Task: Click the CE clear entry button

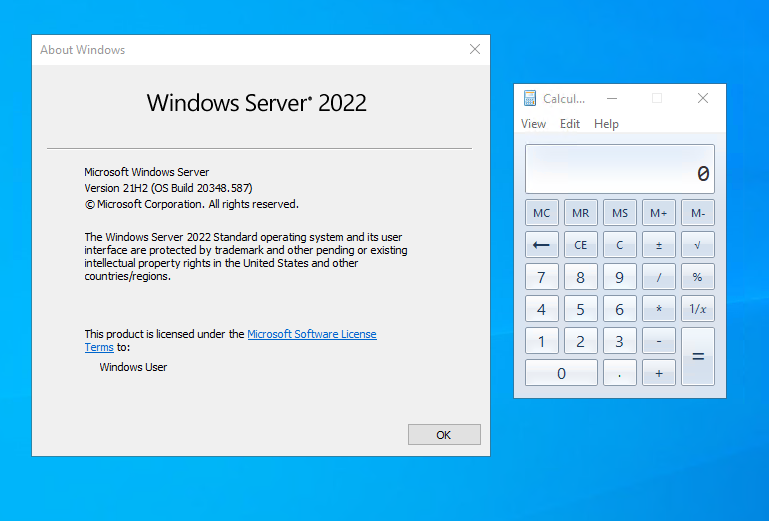Action: tap(581, 245)
